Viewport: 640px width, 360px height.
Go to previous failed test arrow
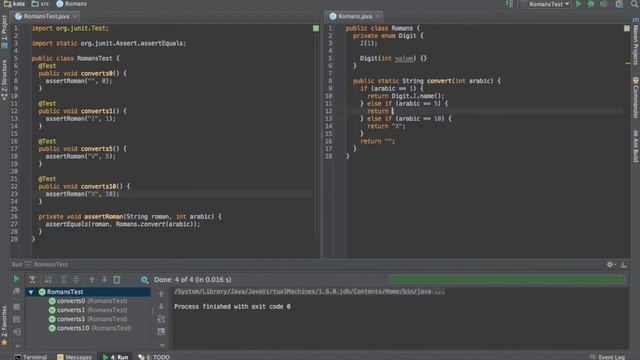(92, 280)
